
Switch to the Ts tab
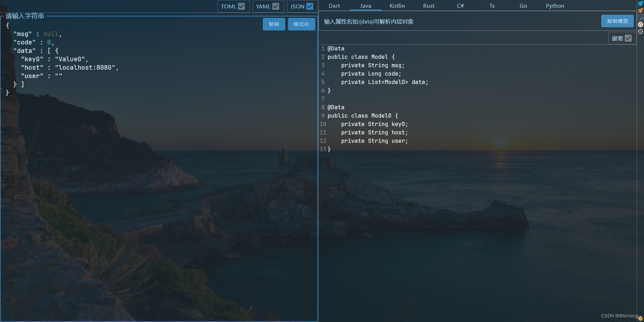click(492, 6)
